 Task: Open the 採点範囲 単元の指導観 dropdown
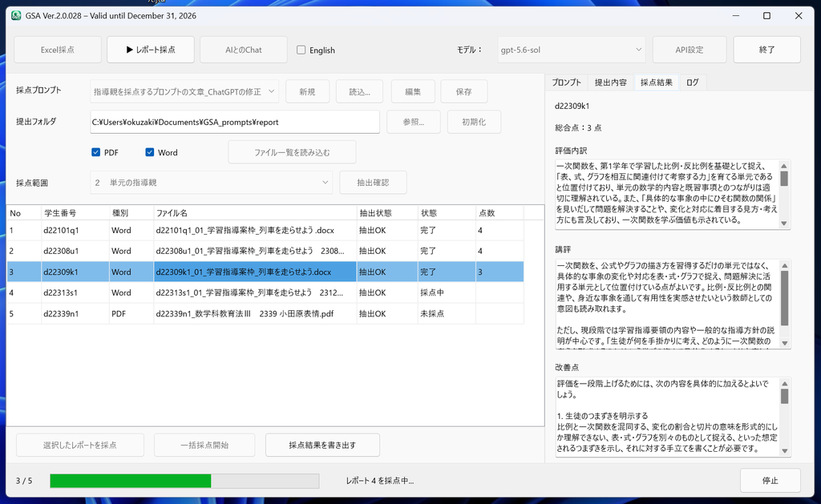pyautogui.click(x=211, y=183)
